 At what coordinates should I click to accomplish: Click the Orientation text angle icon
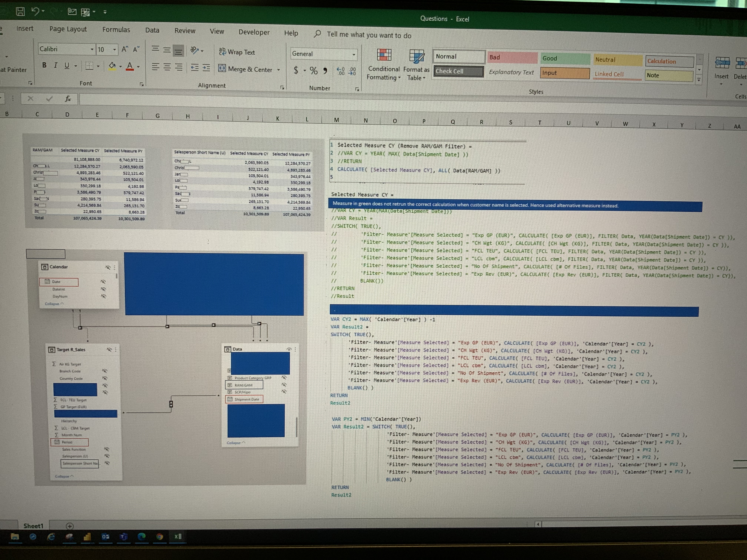195,50
